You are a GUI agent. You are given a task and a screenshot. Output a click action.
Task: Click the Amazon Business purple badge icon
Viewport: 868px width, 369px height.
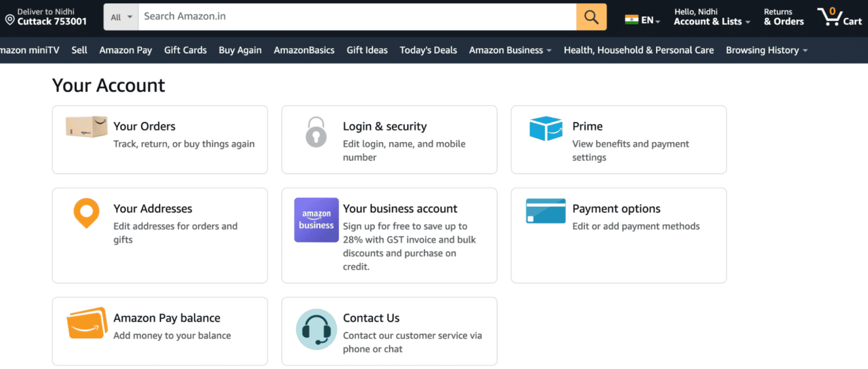[x=316, y=220]
